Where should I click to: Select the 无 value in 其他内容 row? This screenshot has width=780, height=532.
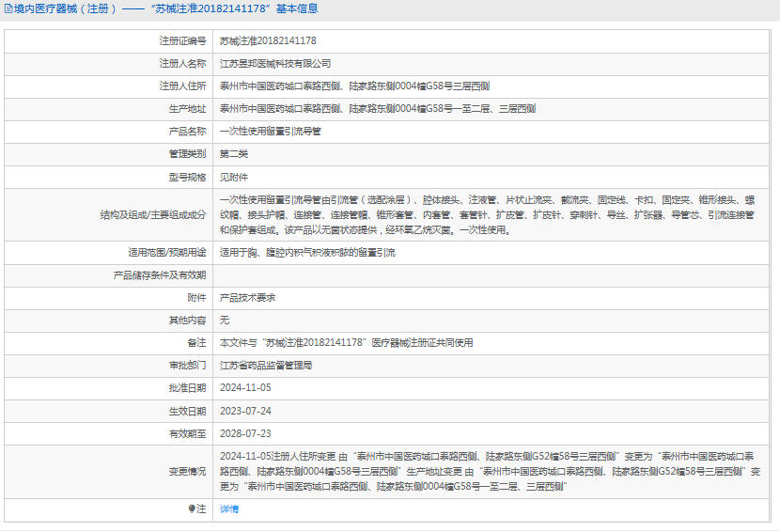pos(225,320)
